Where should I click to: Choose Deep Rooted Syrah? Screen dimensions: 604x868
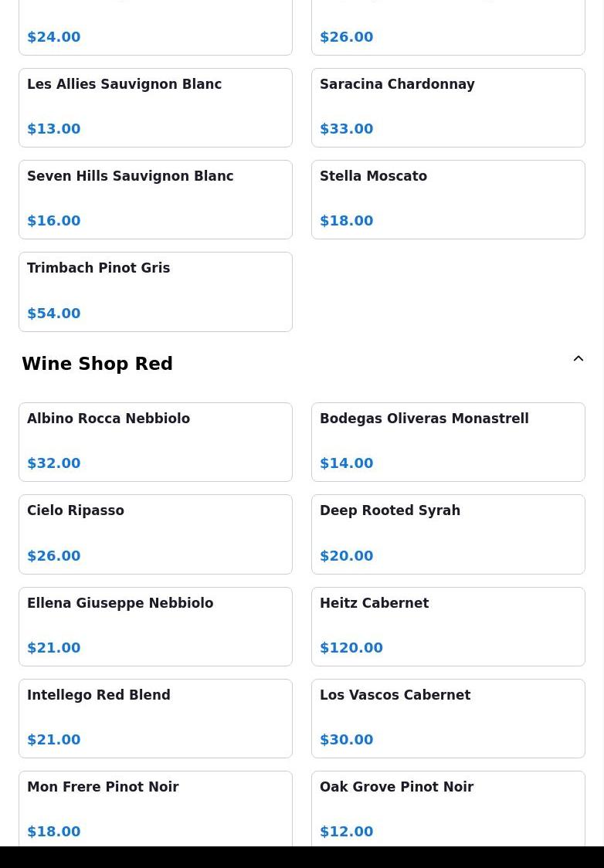click(x=448, y=534)
